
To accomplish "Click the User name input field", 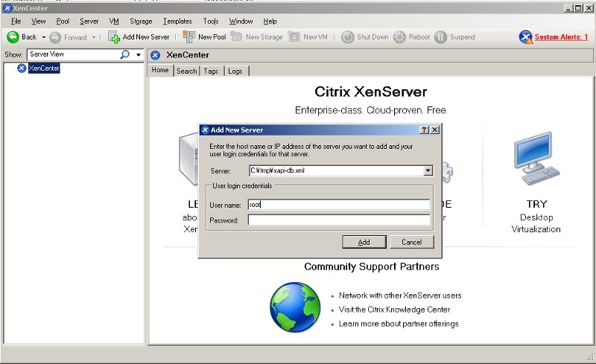I will (x=339, y=205).
